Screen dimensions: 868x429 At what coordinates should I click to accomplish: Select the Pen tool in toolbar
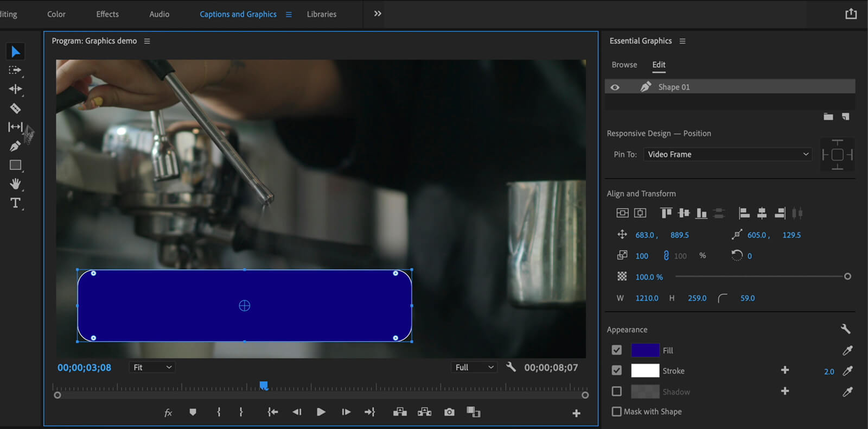(15, 146)
